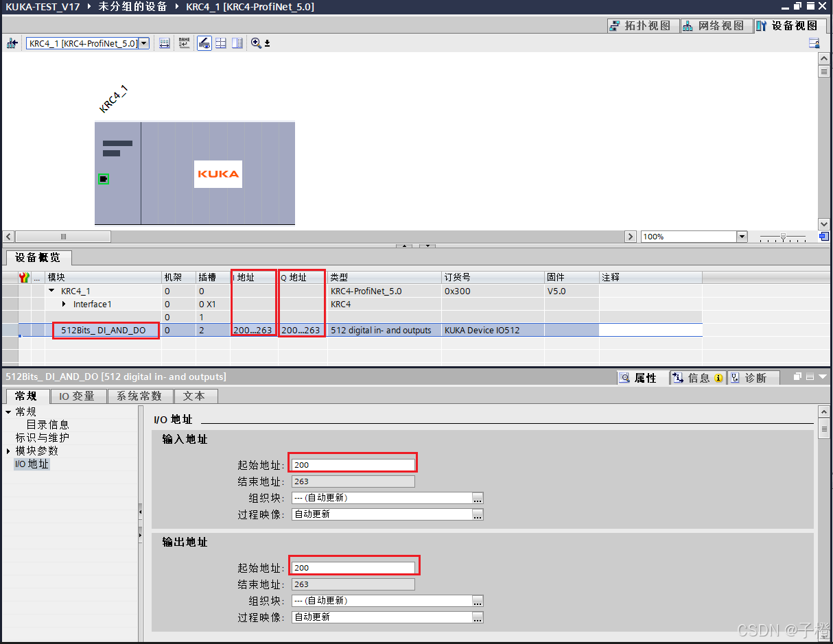Click the 组织块 browse (...) button

pyautogui.click(x=478, y=498)
